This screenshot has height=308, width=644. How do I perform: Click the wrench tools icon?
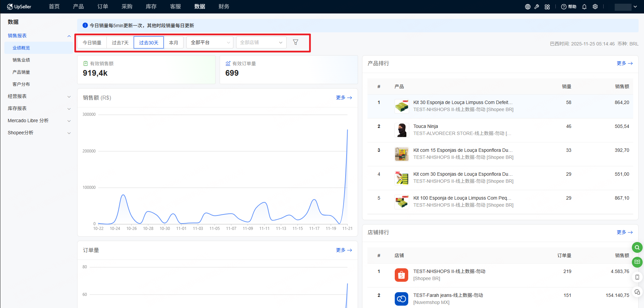point(537,7)
